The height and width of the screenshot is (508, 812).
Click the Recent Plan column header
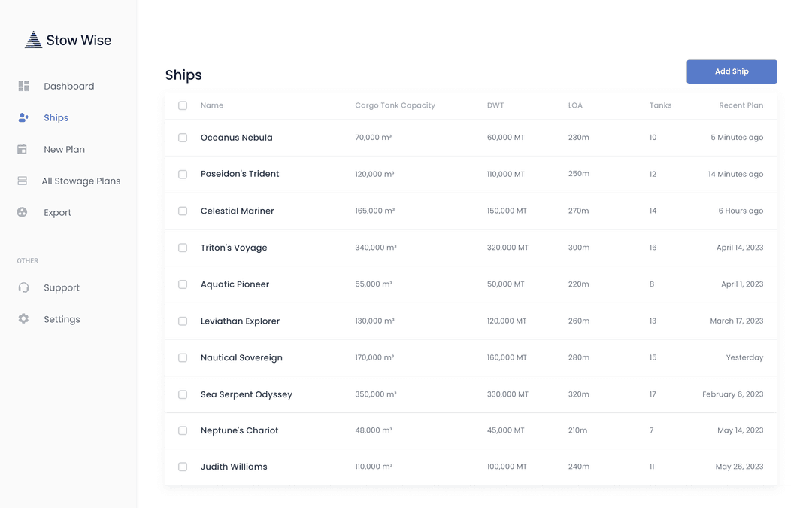click(x=741, y=105)
